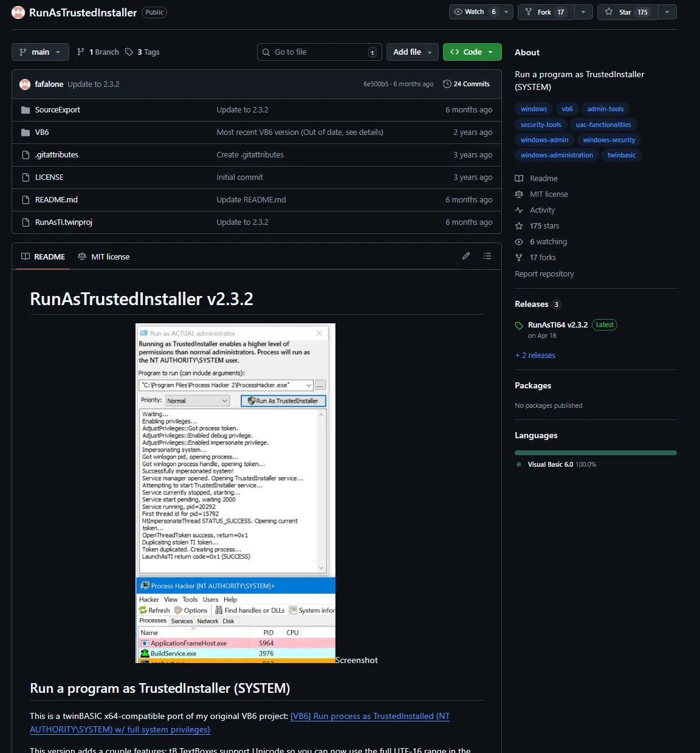Star the RunAsTrustedInstaller repository
700x753 pixels.
pos(626,12)
